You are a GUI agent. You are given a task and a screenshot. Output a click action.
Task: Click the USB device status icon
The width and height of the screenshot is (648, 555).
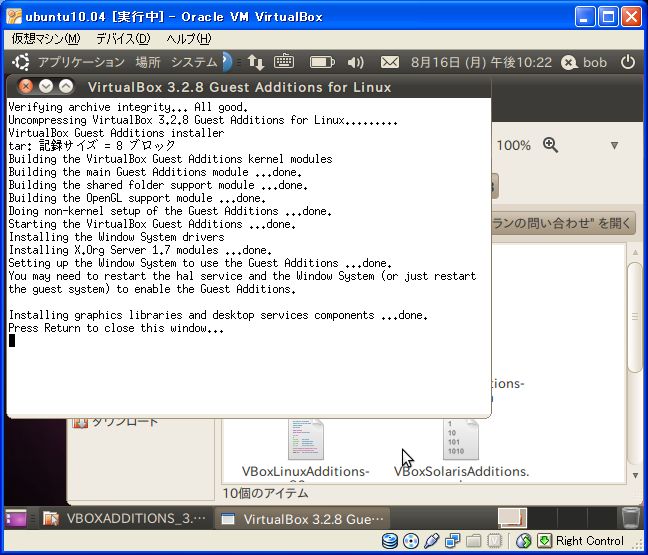(x=431, y=541)
